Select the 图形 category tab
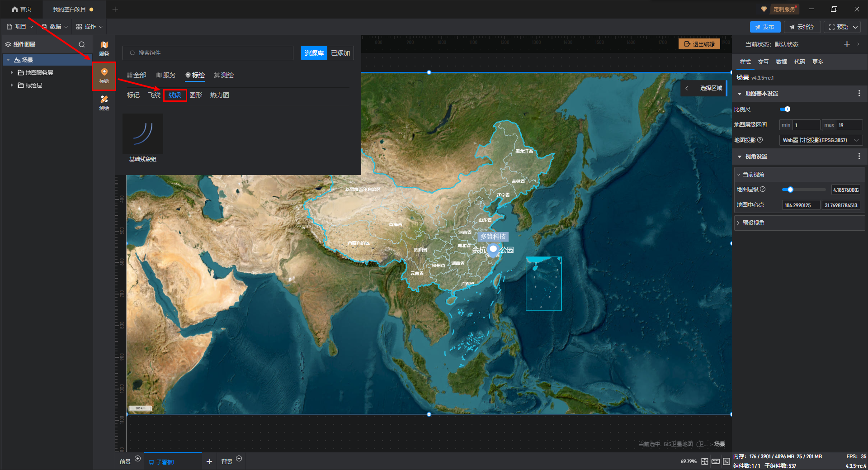Image resolution: width=868 pixels, height=470 pixels. (196, 95)
